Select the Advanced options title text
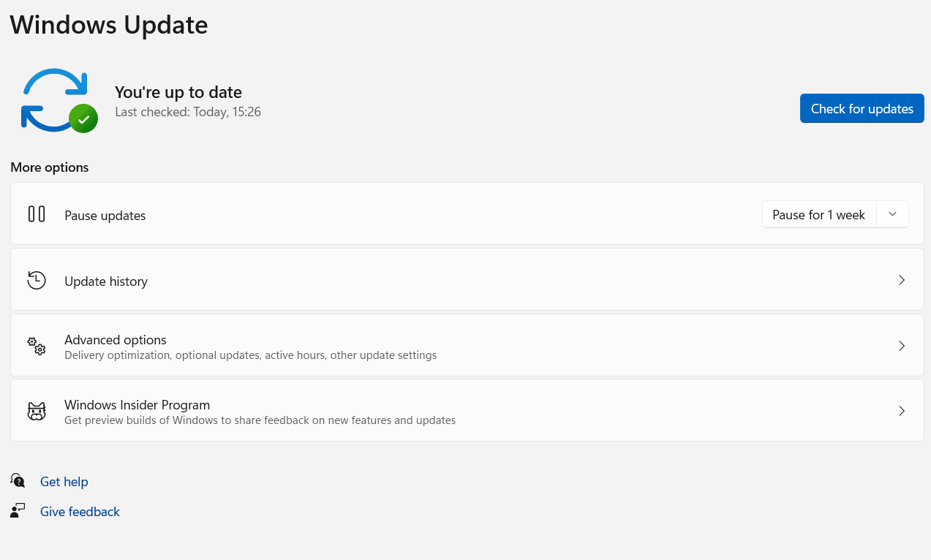The height and width of the screenshot is (560, 931). [x=116, y=340]
